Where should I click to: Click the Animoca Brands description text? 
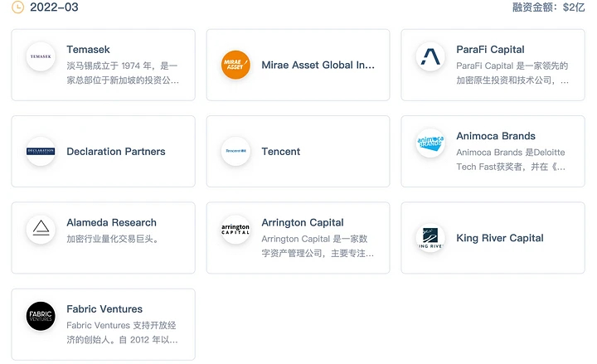[x=512, y=159]
